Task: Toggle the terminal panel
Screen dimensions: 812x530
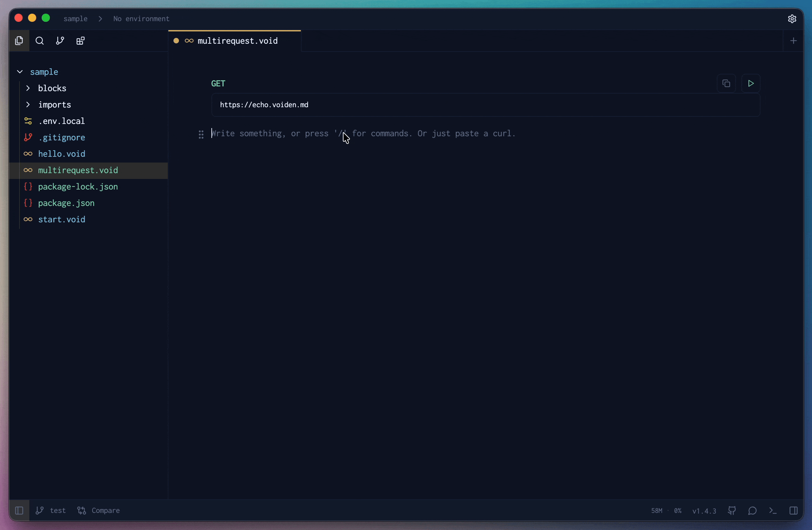Action: coord(773,511)
